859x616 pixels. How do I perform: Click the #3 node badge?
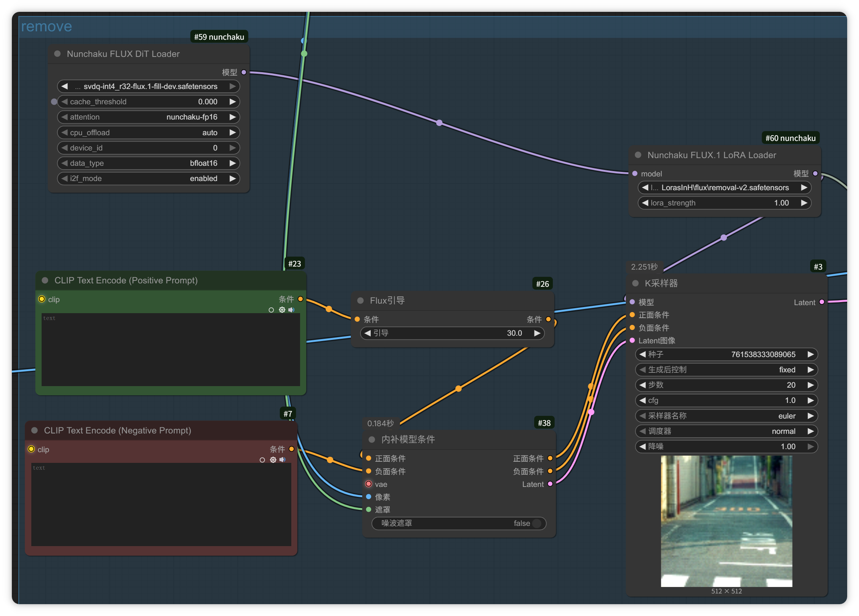[x=818, y=267]
